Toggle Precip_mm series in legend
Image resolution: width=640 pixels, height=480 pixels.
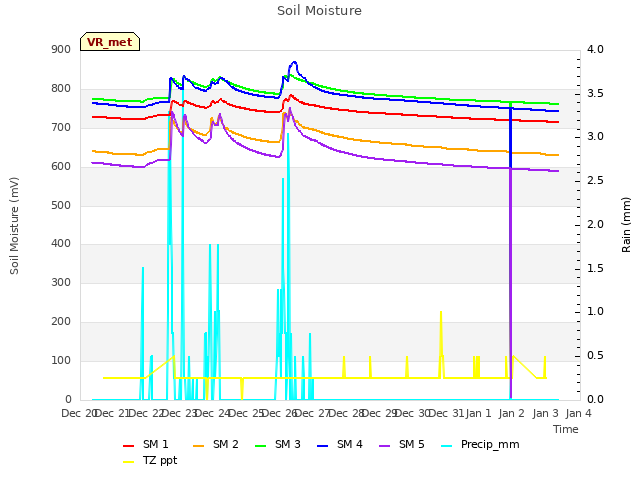[x=480, y=444]
